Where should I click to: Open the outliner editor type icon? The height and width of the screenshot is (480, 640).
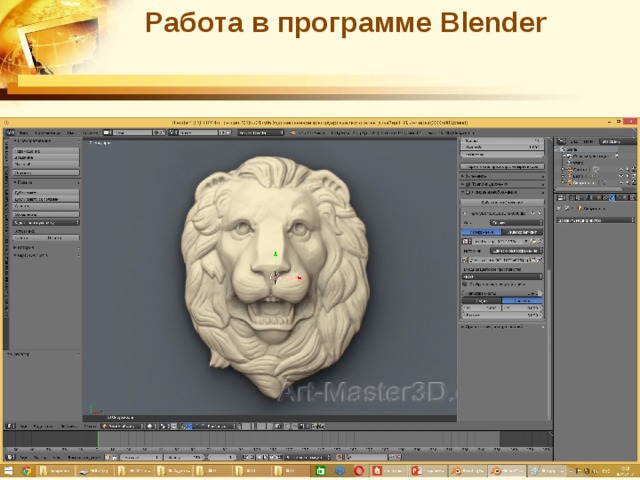tap(561, 141)
